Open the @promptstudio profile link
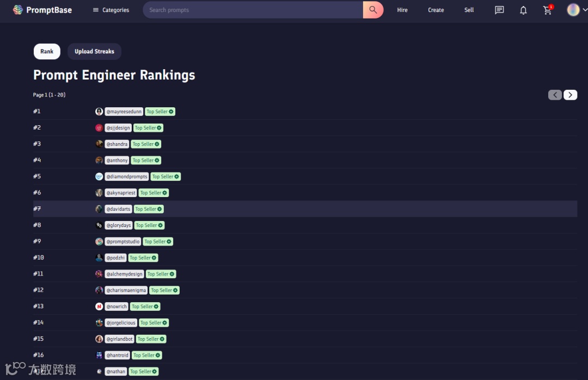This screenshot has width=588, height=380. (123, 242)
